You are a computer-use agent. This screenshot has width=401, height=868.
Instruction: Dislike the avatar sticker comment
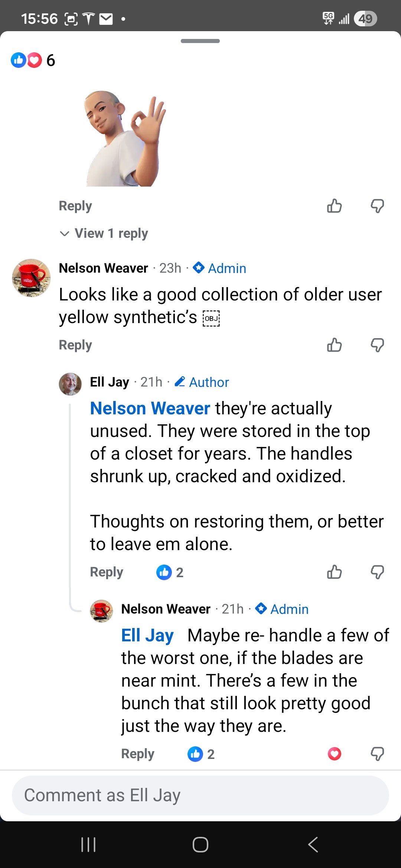pyautogui.click(x=377, y=206)
